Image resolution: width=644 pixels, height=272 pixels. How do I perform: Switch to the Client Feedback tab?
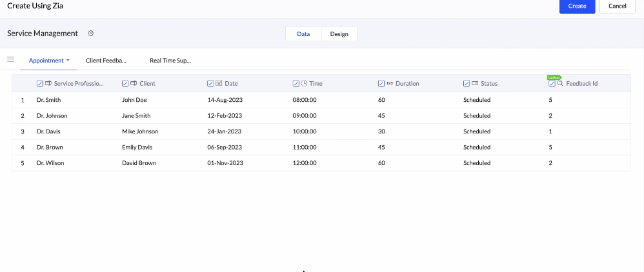[106, 60]
